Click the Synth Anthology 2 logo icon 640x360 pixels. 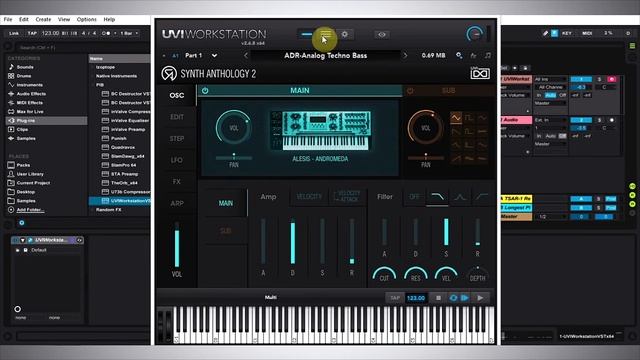click(x=169, y=73)
